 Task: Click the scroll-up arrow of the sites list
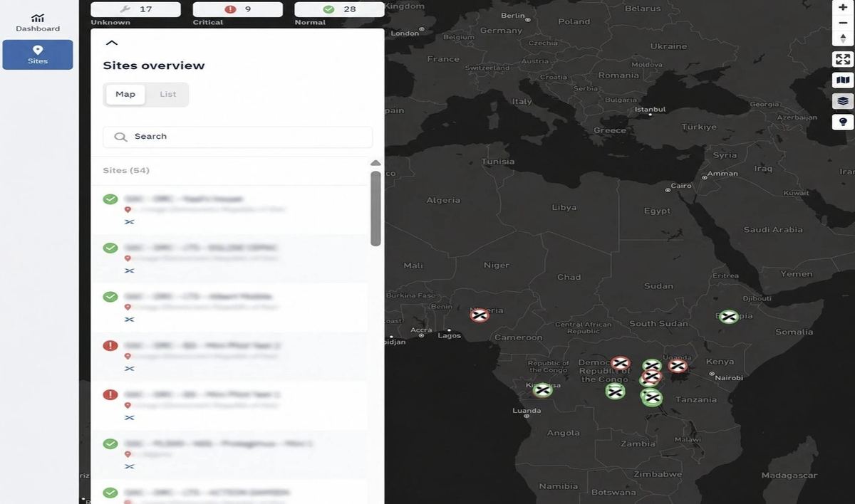coord(375,163)
